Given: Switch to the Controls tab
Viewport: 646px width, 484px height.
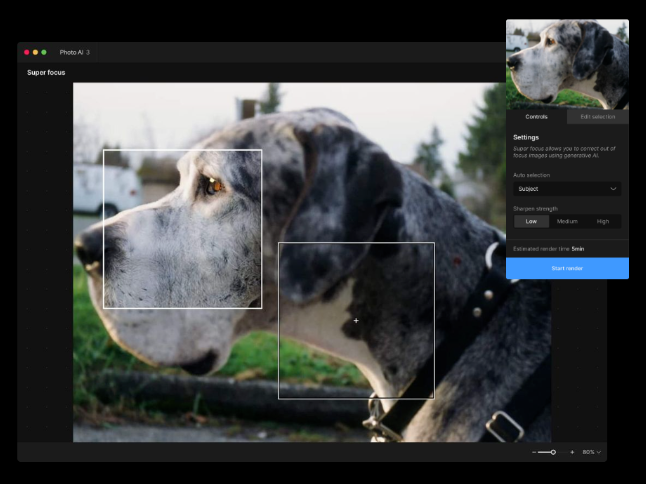Looking at the screenshot, I should pyautogui.click(x=536, y=117).
